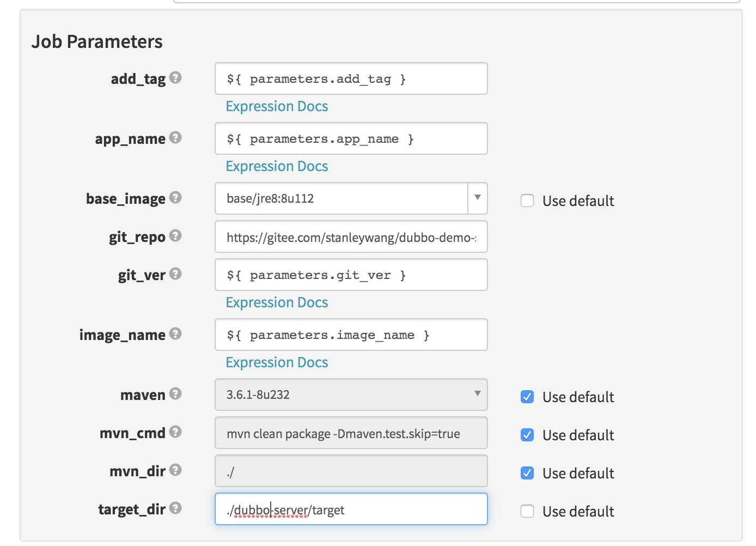756x546 pixels.
Task: Click Use default text beside mvn_dir
Action: tap(578, 474)
